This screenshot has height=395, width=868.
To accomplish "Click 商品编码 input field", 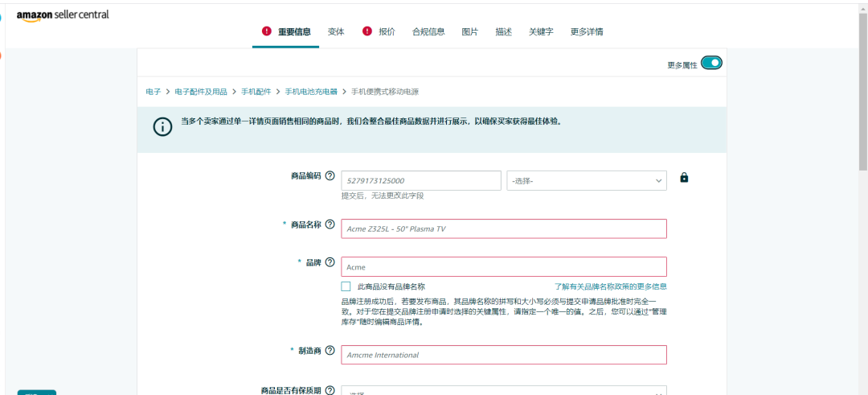I will [x=421, y=180].
